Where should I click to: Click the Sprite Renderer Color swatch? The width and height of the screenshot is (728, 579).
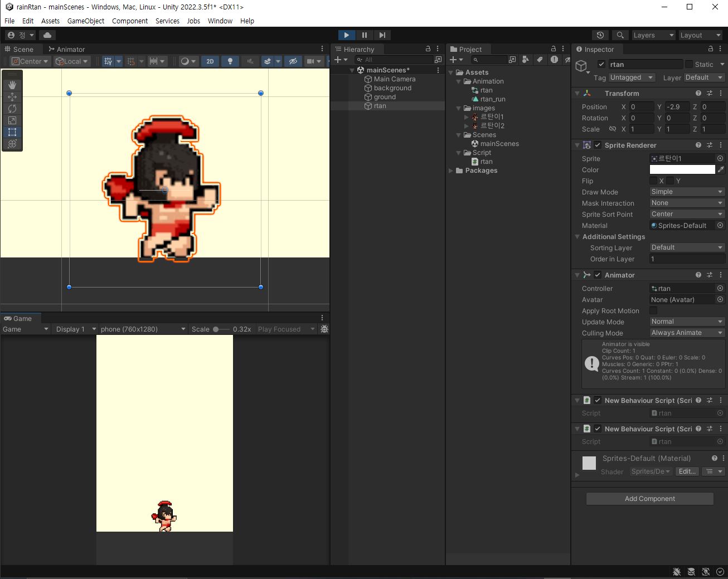[682, 169]
